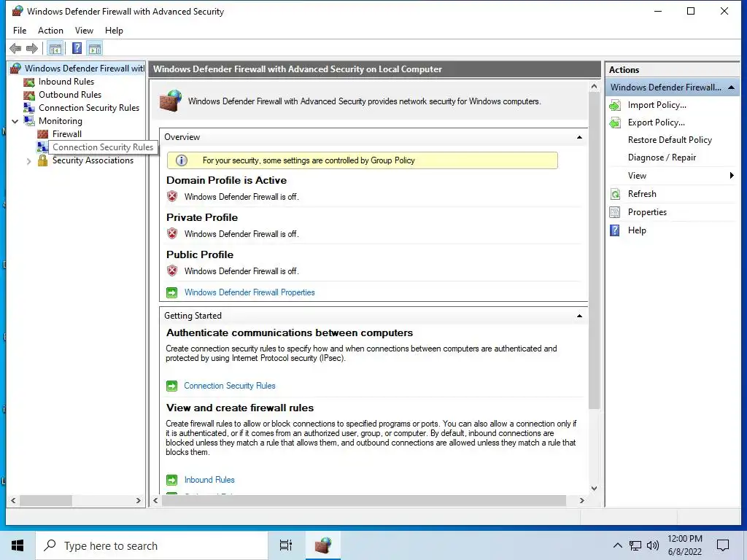
Task: Click the red shield icon under Domain Profile
Action: click(x=172, y=196)
